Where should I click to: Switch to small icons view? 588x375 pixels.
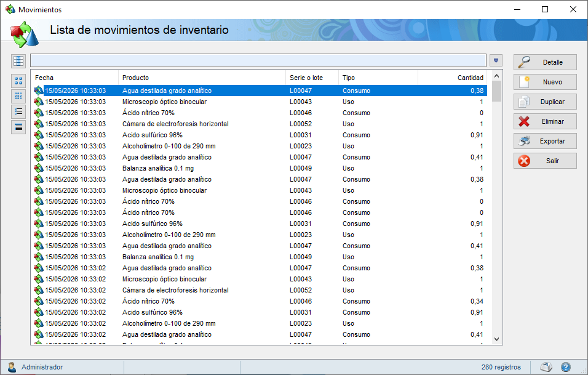(x=18, y=96)
